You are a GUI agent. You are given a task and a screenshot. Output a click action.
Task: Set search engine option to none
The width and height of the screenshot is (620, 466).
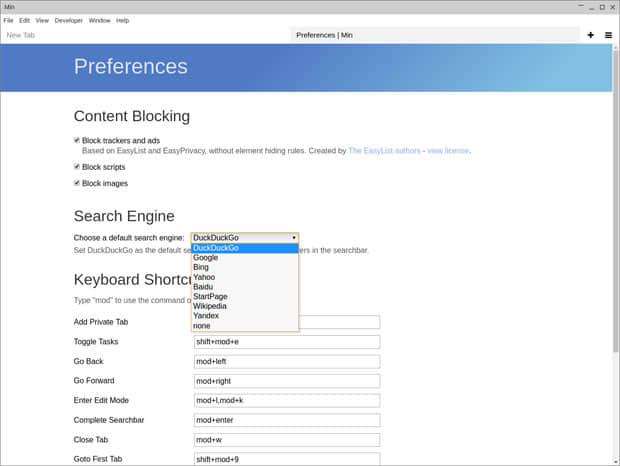point(202,325)
